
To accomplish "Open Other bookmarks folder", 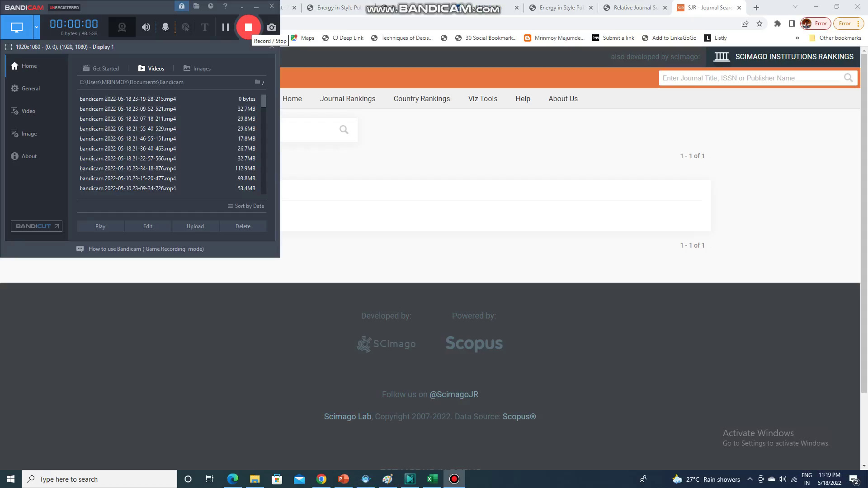I will pos(835,38).
